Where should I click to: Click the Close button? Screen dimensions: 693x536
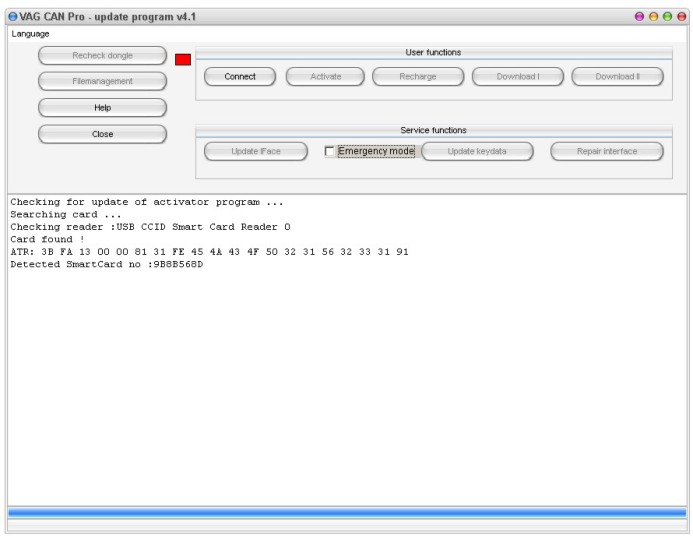[103, 134]
